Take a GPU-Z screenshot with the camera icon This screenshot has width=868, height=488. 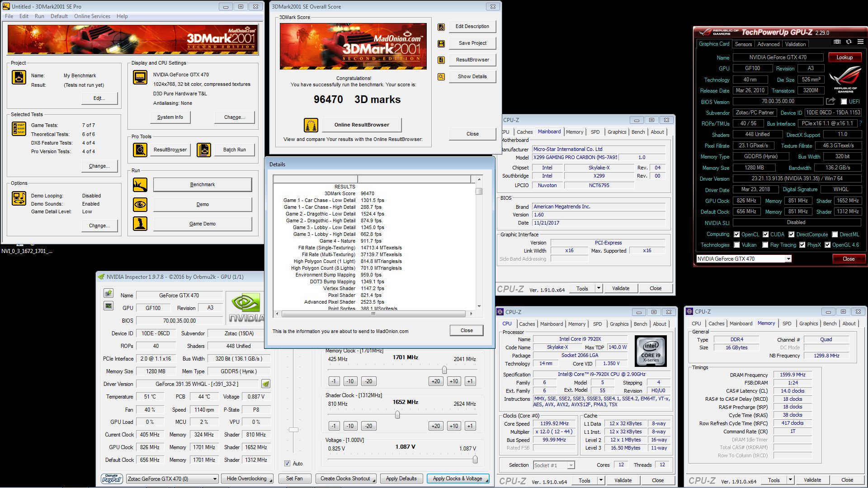click(837, 42)
